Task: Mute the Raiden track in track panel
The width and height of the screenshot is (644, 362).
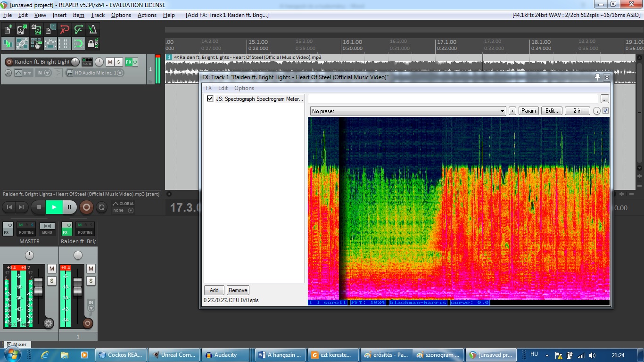Action: coord(109,62)
